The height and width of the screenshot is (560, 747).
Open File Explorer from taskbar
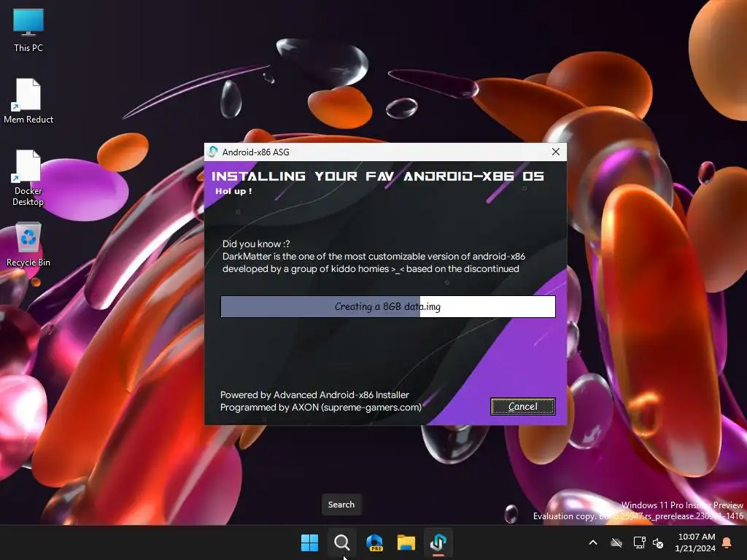[x=406, y=542]
